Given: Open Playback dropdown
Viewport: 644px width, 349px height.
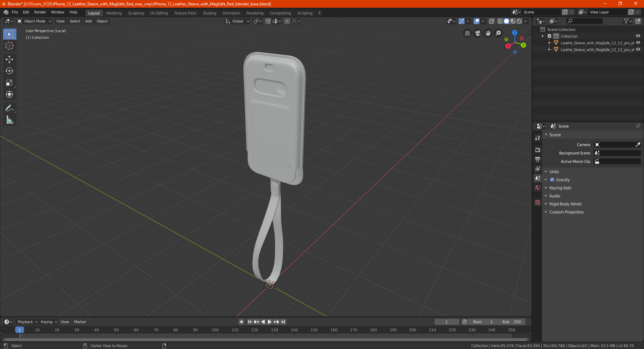Looking at the screenshot, I should pyautogui.click(x=27, y=322).
